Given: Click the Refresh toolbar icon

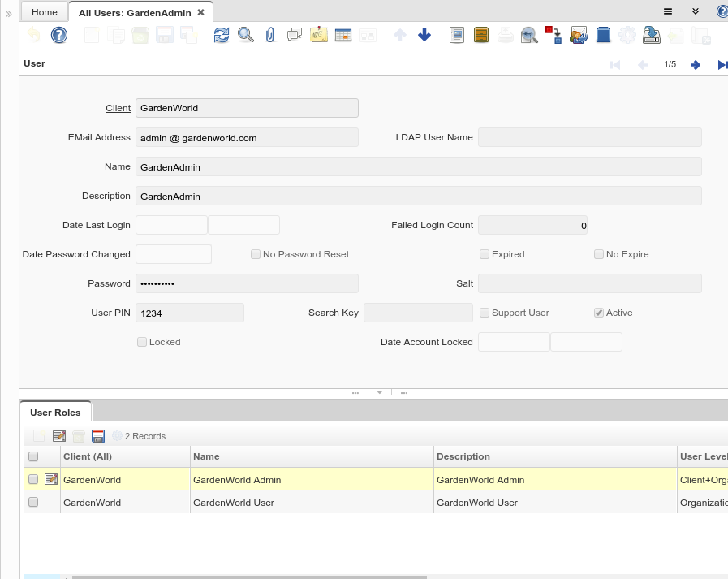Looking at the screenshot, I should pyautogui.click(x=222, y=35).
